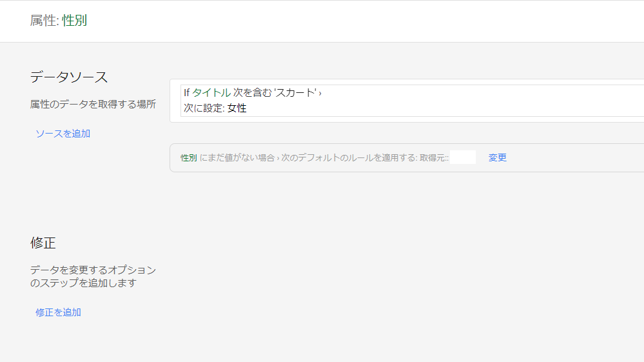Click the green 性別 in the page header
This screenshot has width=644, height=362.
74,20
